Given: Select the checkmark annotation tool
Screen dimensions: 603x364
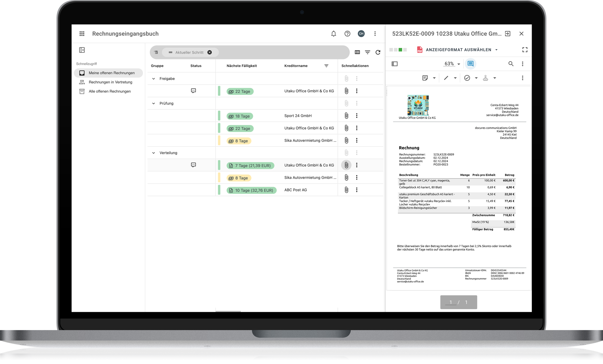Looking at the screenshot, I should coord(467,78).
